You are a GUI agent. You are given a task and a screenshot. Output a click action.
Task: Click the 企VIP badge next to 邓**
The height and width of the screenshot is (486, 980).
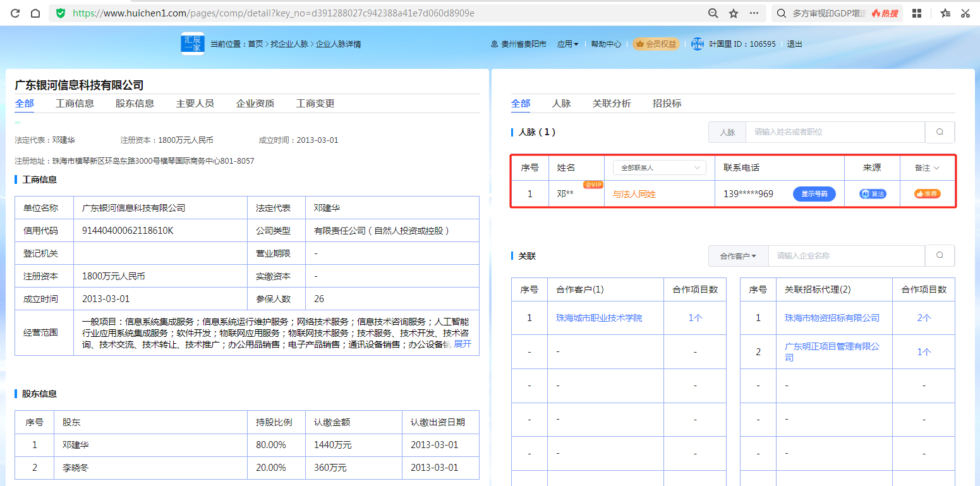pyautogui.click(x=593, y=185)
